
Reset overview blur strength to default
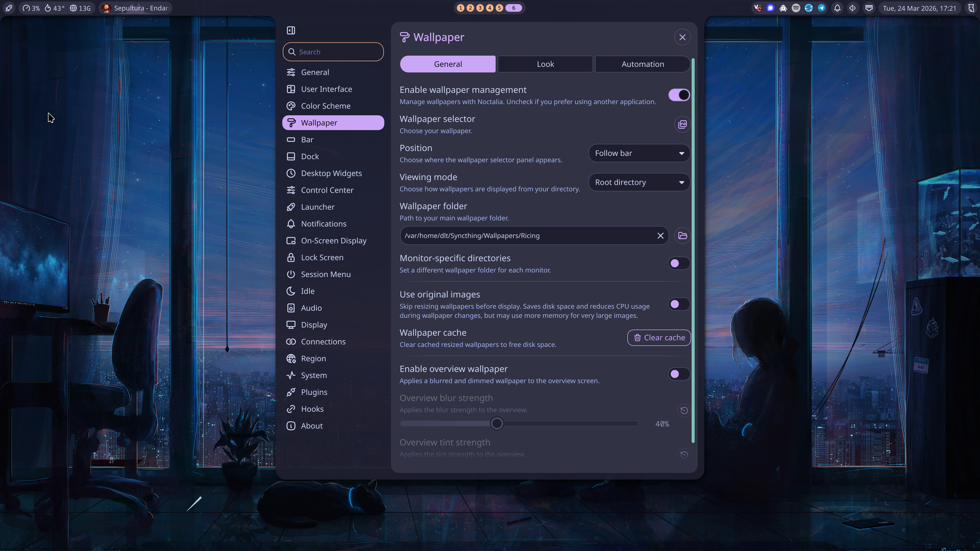[684, 410]
